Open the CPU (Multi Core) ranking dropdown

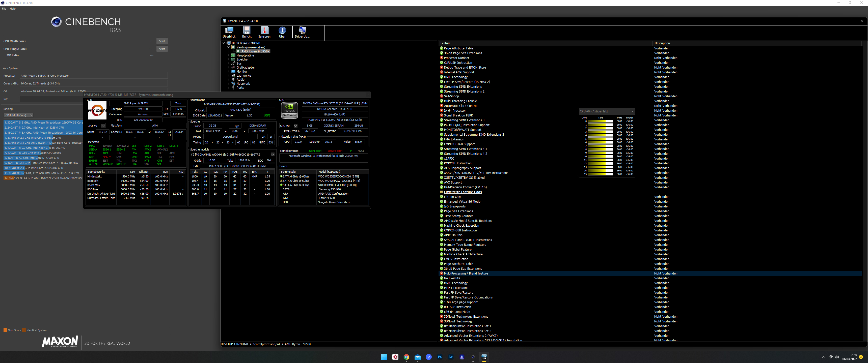click(18, 115)
